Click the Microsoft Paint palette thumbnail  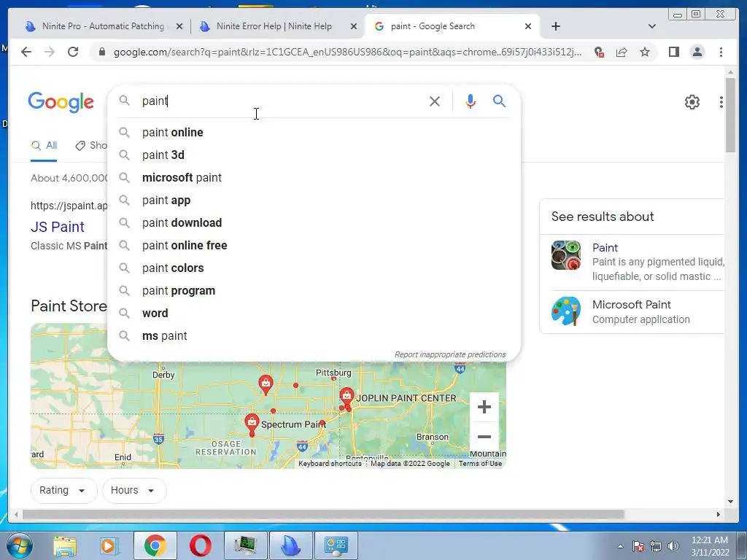pyautogui.click(x=566, y=311)
